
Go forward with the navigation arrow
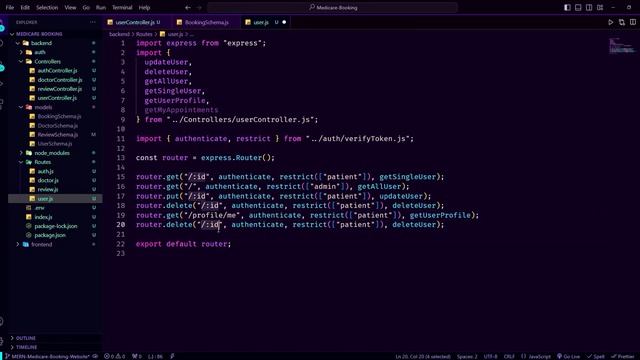[199, 7]
